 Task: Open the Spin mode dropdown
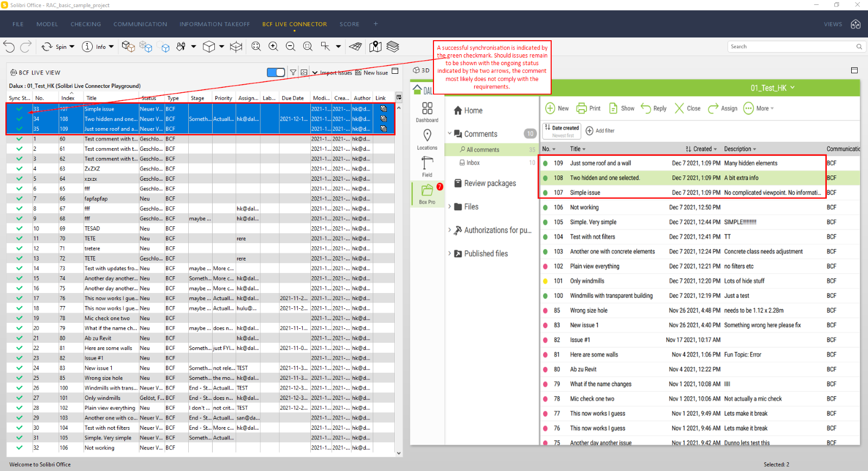point(72,47)
